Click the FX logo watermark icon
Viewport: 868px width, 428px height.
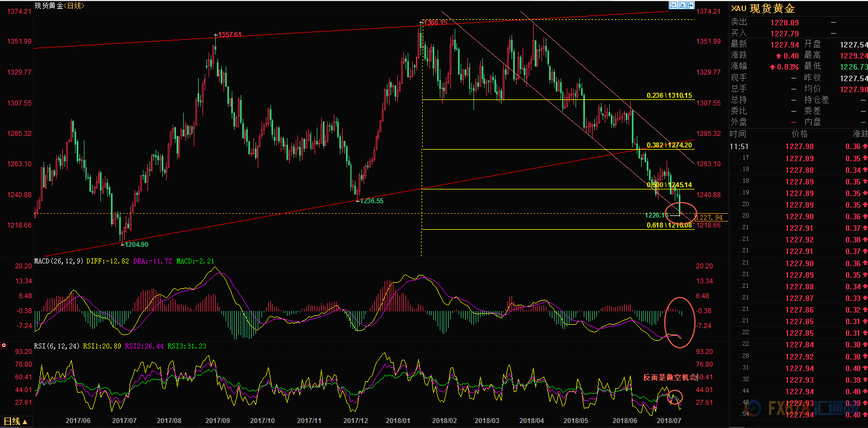(779, 409)
